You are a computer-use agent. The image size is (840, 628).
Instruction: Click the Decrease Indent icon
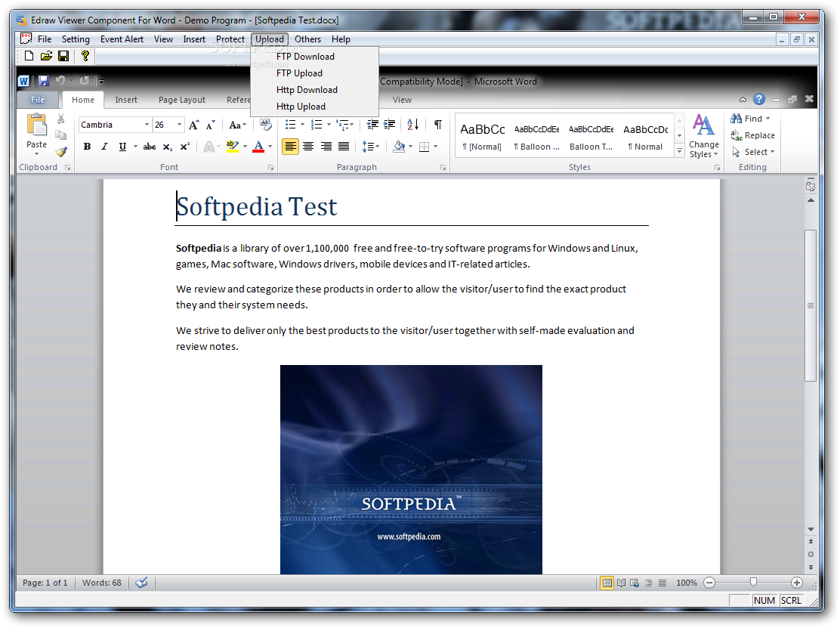click(x=372, y=125)
